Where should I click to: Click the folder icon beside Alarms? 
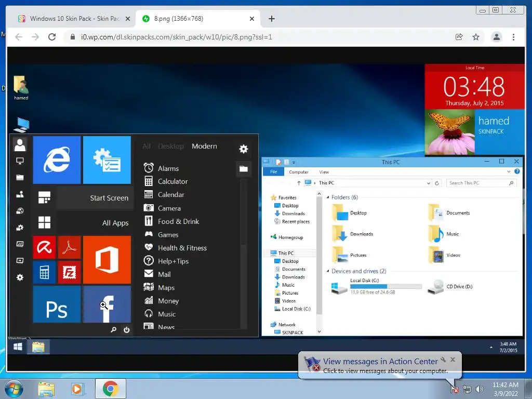(x=244, y=169)
